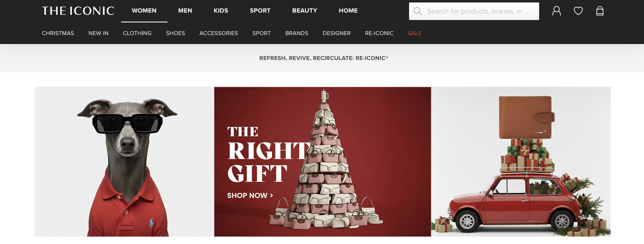Expand the ACCESSORIES category menu
This screenshot has width=644, height=244.
pyautogui.click(x=218, y=33)
